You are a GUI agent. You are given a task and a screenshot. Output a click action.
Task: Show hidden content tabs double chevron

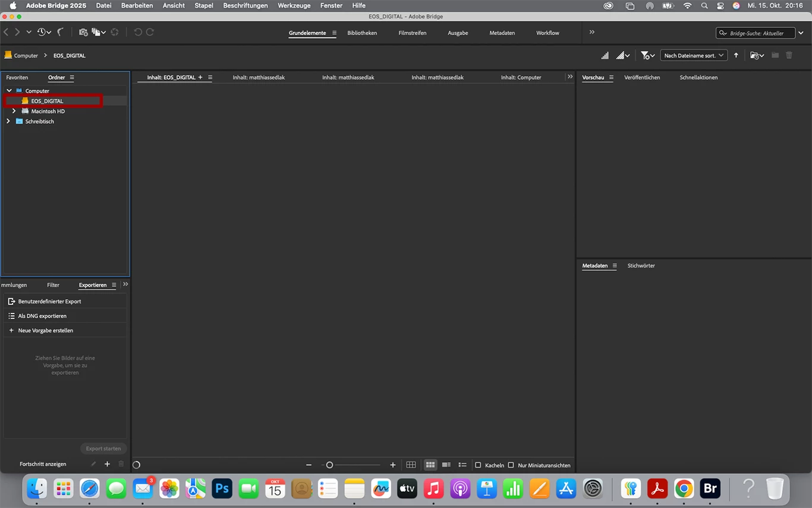[570, 77]
